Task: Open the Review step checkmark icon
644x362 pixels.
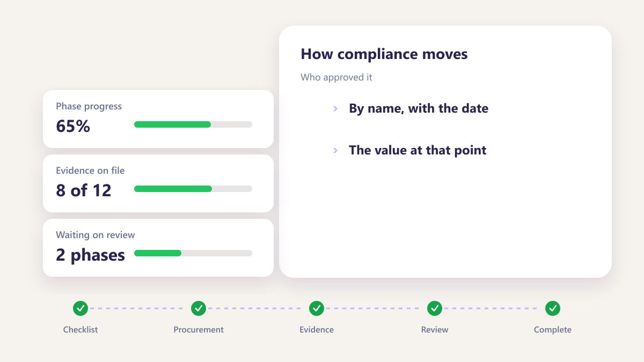Action: pyautogui.click(x=435, y=308)
